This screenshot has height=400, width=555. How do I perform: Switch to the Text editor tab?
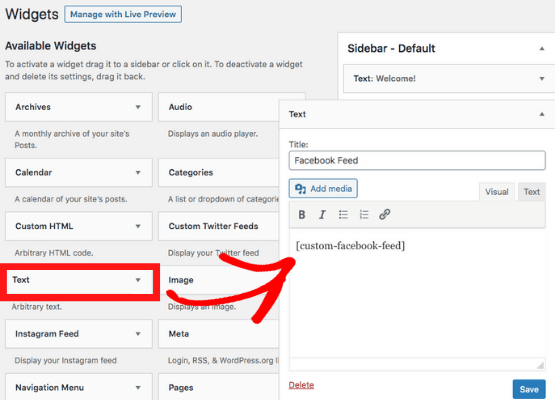click(532, 192)
